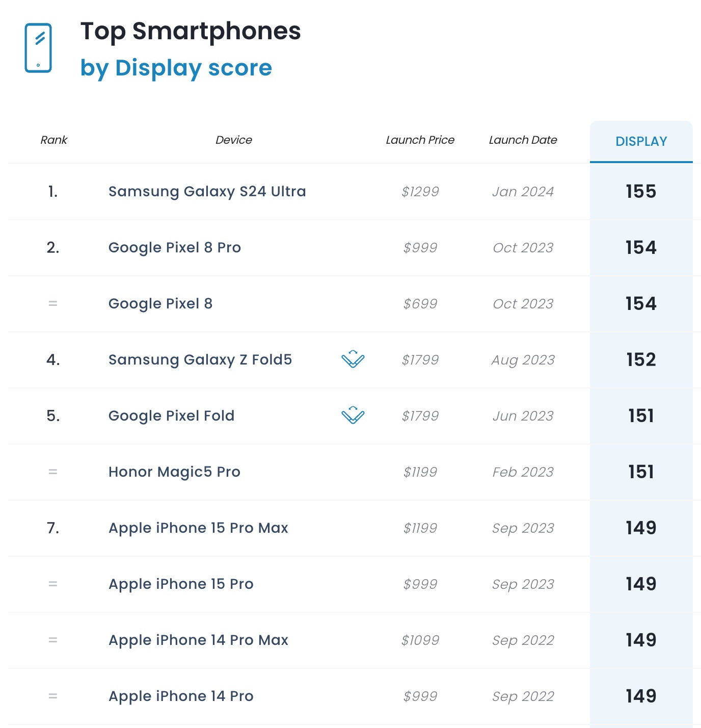Image resolution: width=701 pixels, height=728 pixels.
Task: Open the Apple iPhone 14 Pro Max link
Action: 198,640
